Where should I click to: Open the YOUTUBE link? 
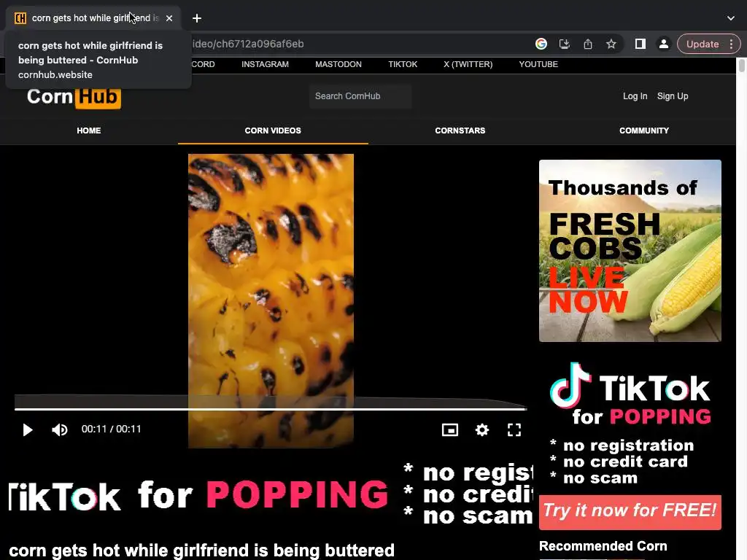point(538,64)
